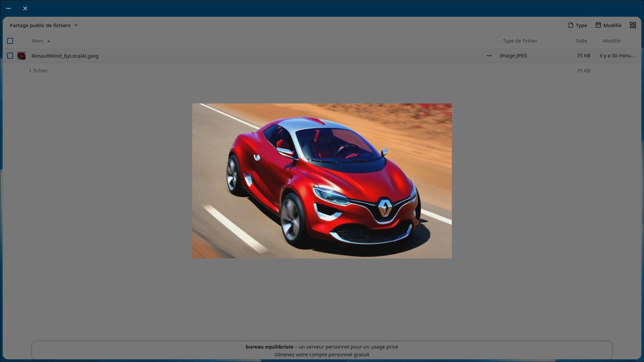Open the file RenaultWind_byLocalAI.jpeg
Screen dimensions: 644x362
[65, 56]
